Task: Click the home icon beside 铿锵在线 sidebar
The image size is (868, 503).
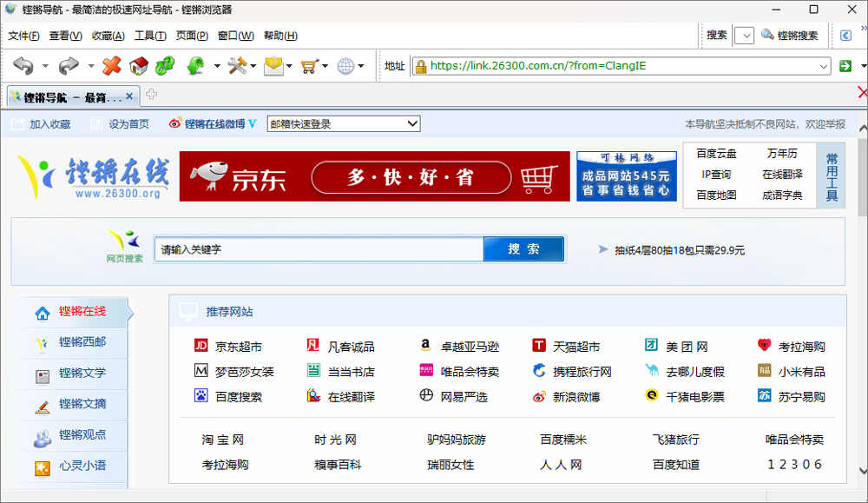Action: (42, 313)
